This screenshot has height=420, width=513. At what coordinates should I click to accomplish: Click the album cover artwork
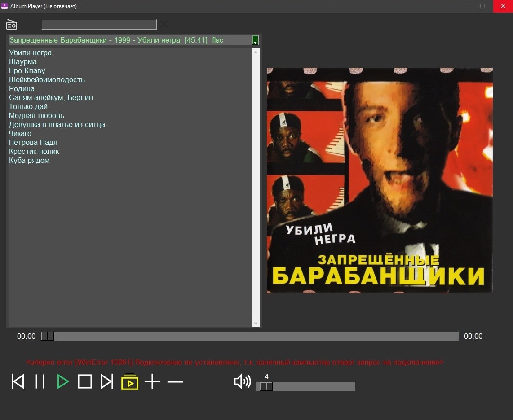pos(380,180)
